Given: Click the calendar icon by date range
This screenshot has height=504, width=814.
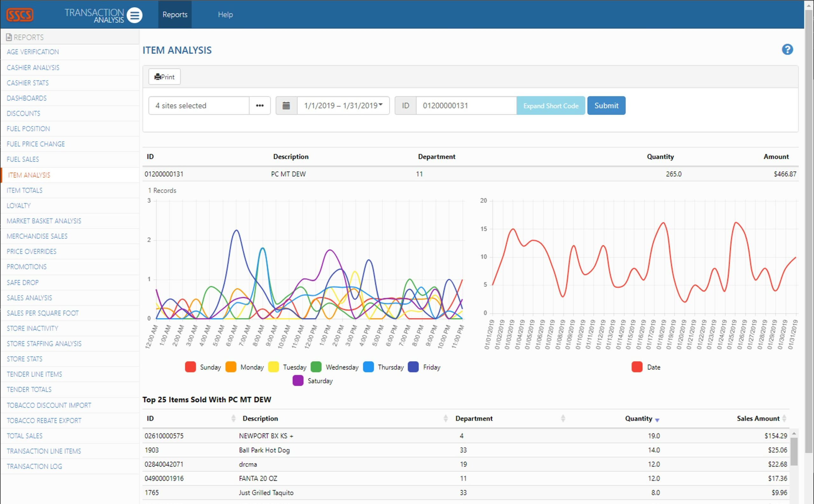Looking at the screenshot, I should coord(286,106).
